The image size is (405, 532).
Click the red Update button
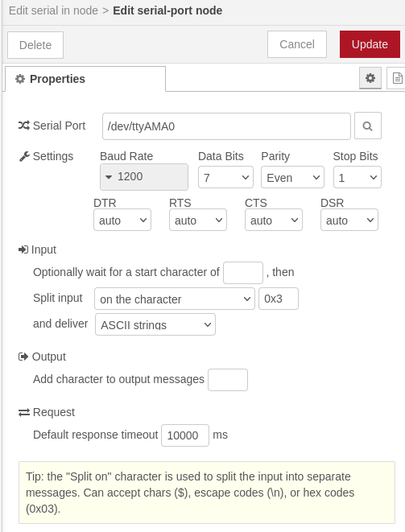pyautogui.click(x=370, y=44)
